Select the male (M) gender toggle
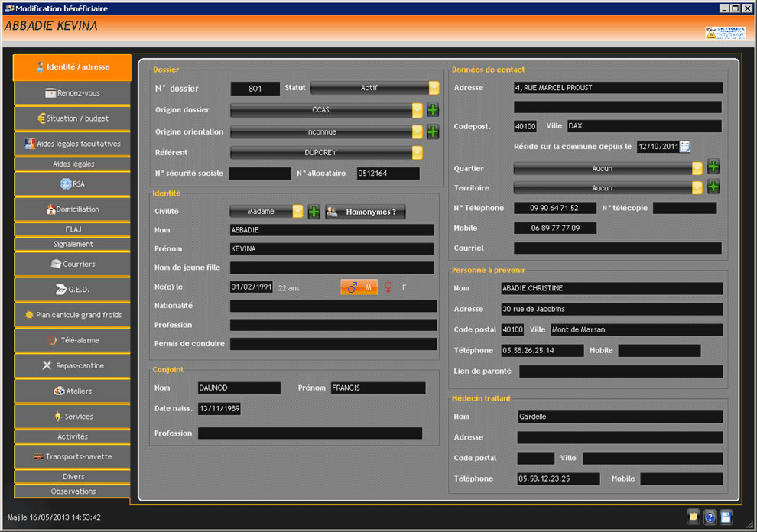 click(x=359, y=287)
